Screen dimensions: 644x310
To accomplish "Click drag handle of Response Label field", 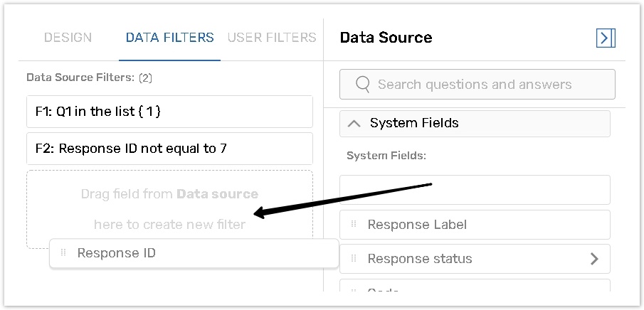I will point(354,225).
